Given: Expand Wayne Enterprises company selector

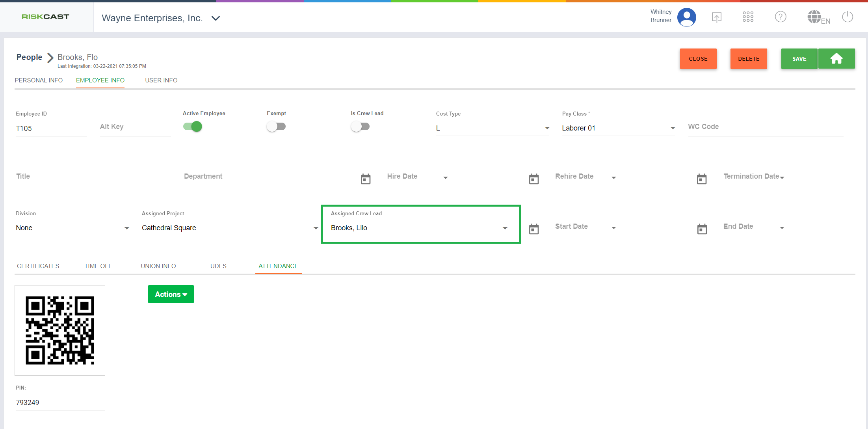Looking at the screenshot, I should coord(216,18).
